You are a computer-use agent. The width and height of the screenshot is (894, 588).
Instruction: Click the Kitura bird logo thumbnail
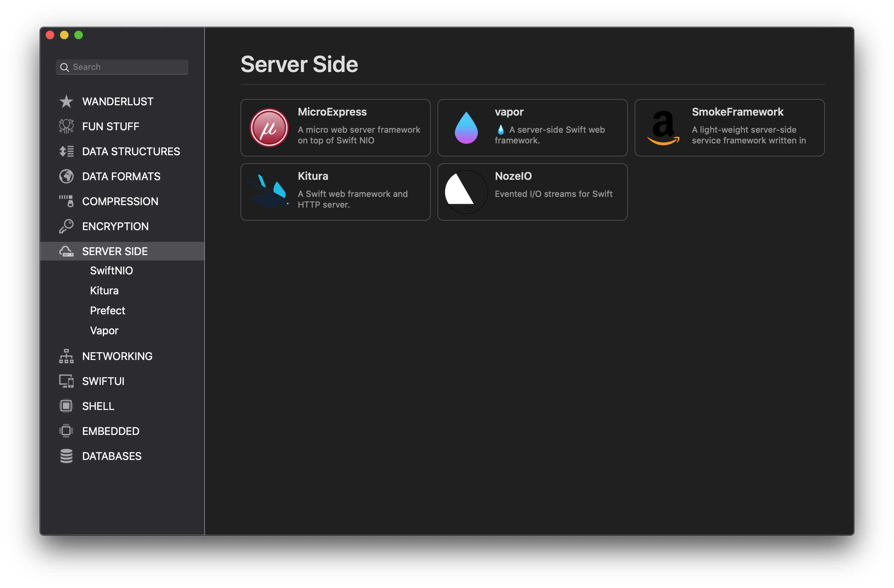click(269, 192)
